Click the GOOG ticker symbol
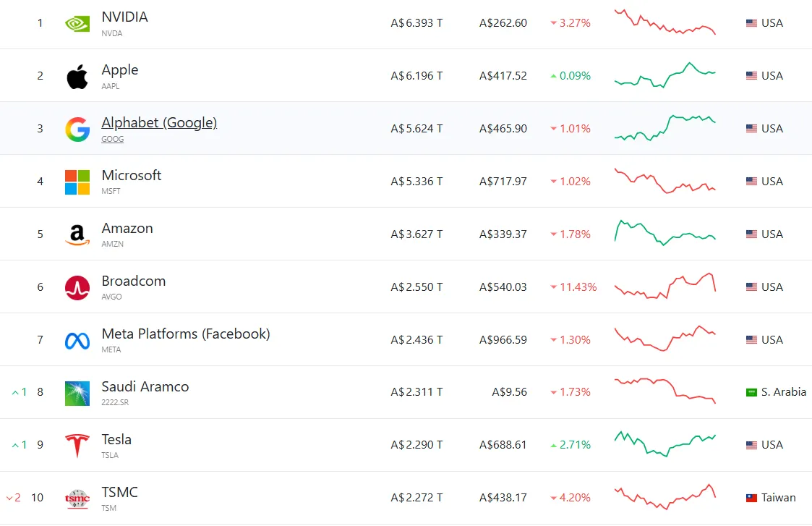Image resolution: width=812 pixels, height=526 pixels. 112,139
